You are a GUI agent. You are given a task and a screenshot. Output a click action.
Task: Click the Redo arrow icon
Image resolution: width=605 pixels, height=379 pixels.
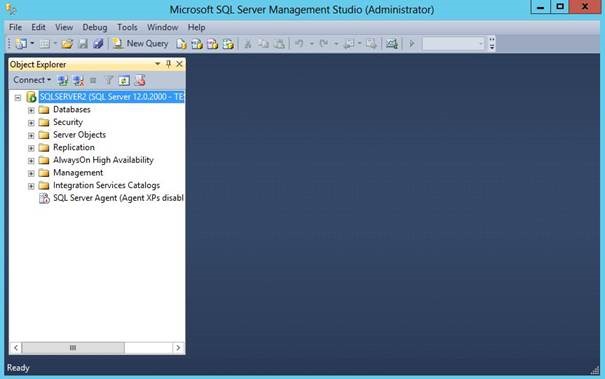point(324,44)
